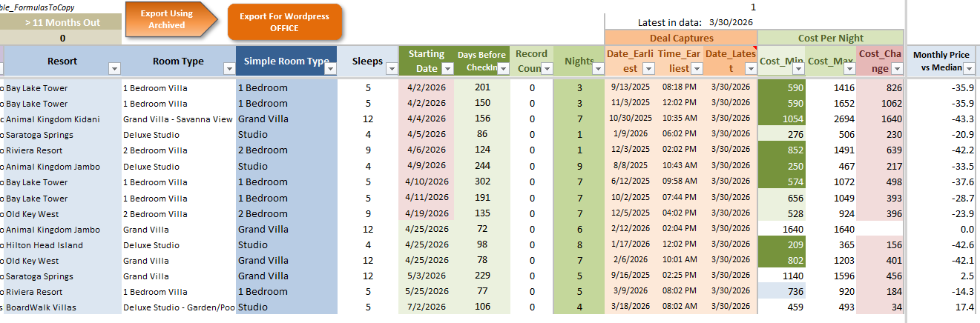980x323 pixels.
Task: Expand the Monthly Price vs Median filter
Action: [969, 68]
